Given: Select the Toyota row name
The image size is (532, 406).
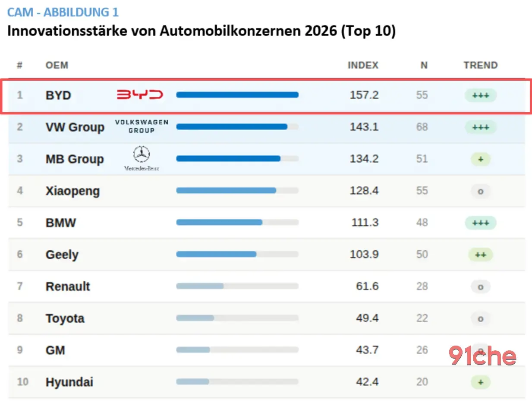Looking at the screenshot, I should (65, 318).
